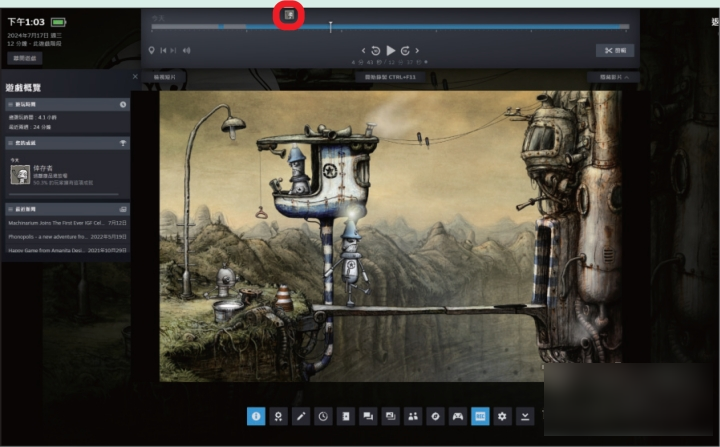Open the Guides notebook icon in the overlay toolbar

click(x=346, y=416)
